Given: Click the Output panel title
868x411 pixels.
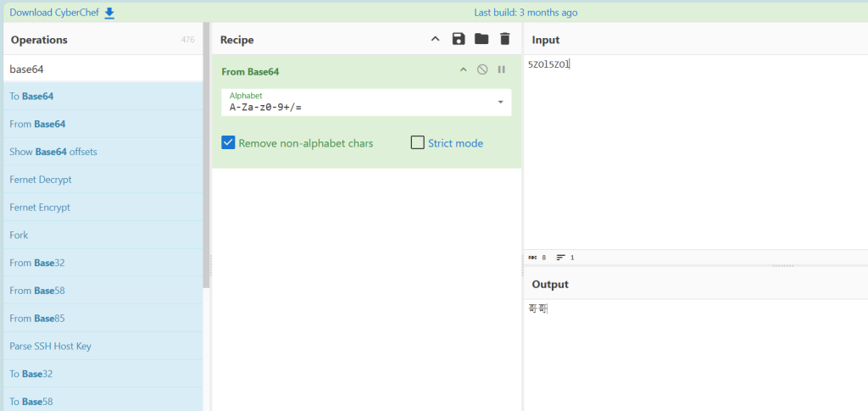Looking at the screenshot, I should pyautogui.click(x=550, y=285).
